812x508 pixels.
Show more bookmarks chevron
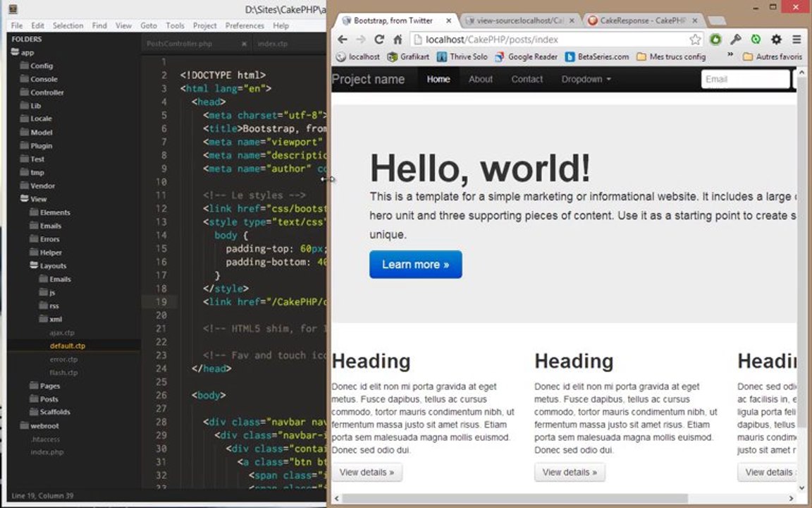point(730,54)
